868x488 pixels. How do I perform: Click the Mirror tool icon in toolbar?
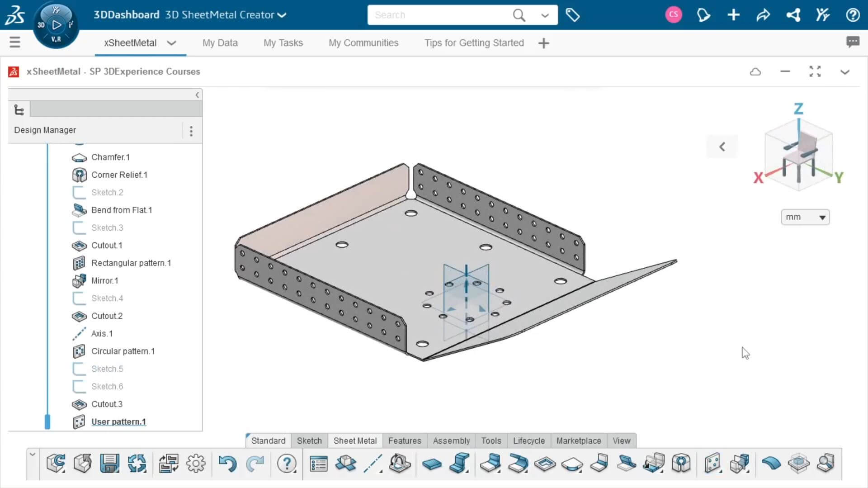(740, 464)
